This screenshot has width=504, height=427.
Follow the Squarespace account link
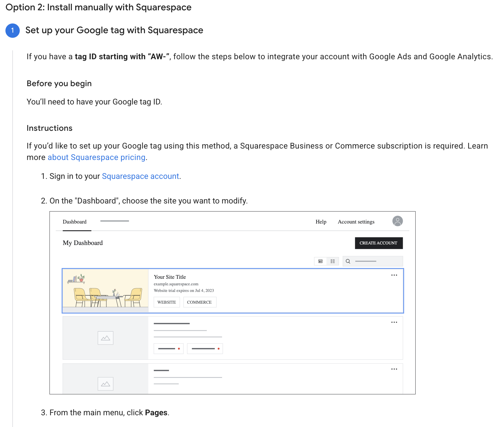click(x=140, y=176)
